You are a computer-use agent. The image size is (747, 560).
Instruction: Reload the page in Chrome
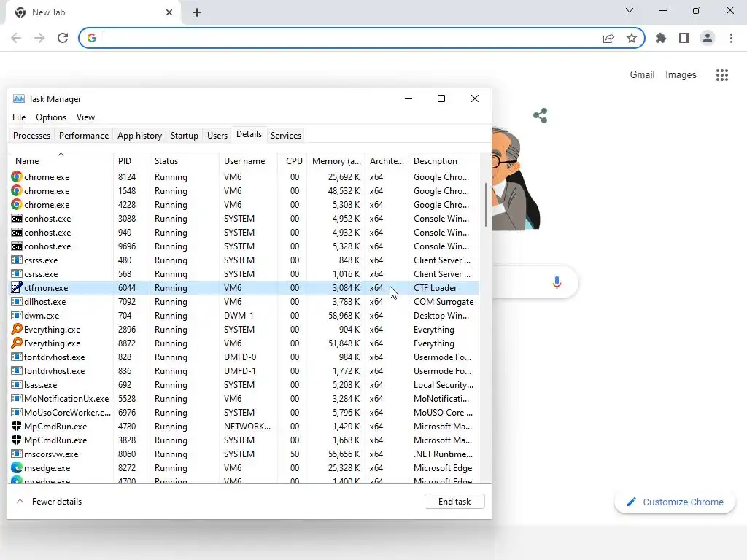click(x=63, y=38)
